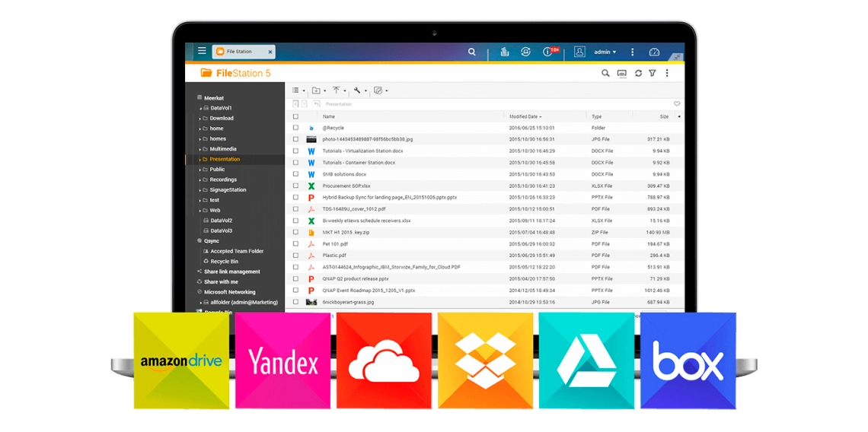Check SMB solutions.docx checkbox
The width and height of the screenshot is (868, 432).
coord(295,174)
